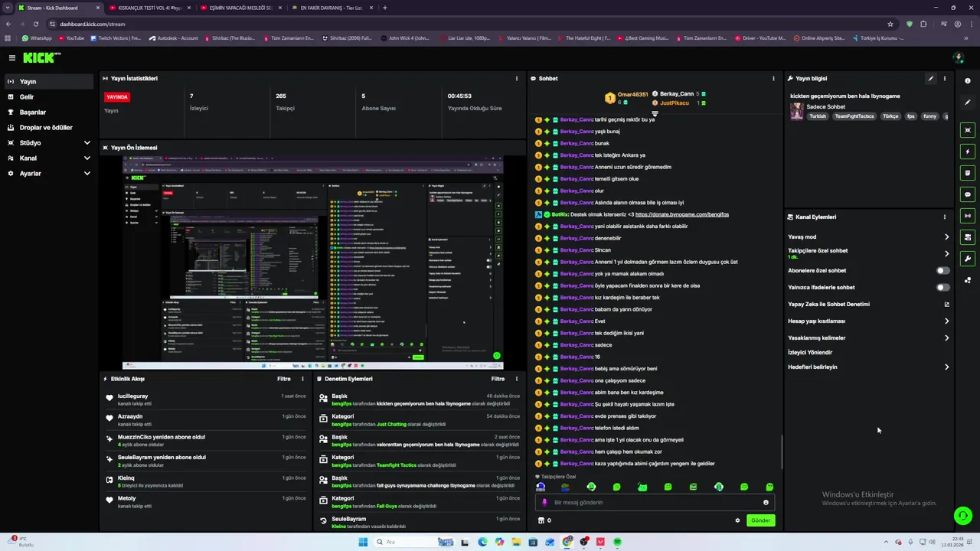The height and width of the screenshot is (551, 980).
Task: Open donate.bynogame.com link in chat
Action: [681, 214]
